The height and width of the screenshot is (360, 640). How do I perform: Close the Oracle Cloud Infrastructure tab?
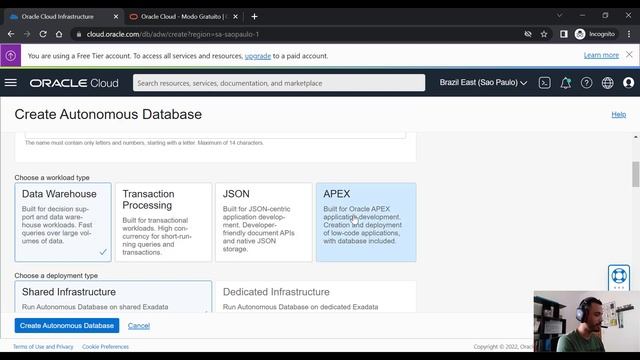tap(116, 17)
